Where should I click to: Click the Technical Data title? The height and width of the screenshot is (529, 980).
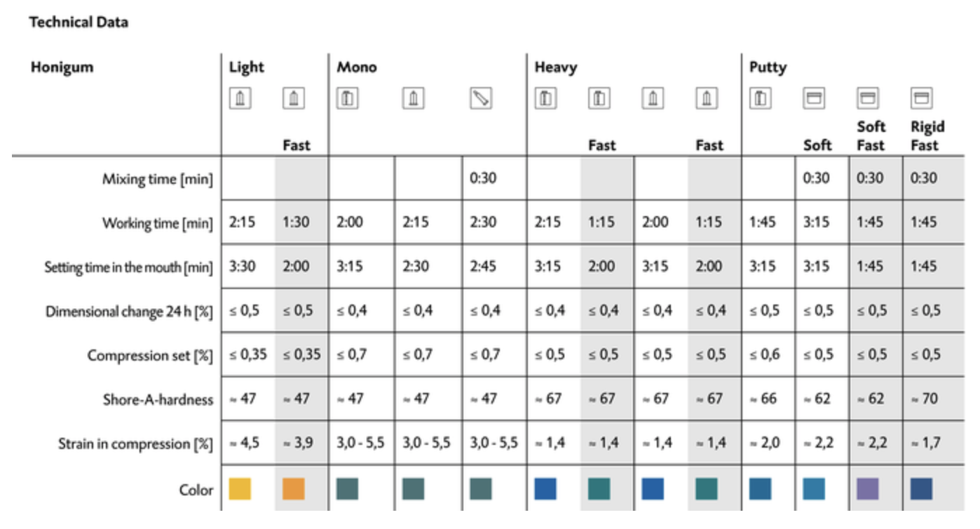pyautogui.click(x=79, y=22)
